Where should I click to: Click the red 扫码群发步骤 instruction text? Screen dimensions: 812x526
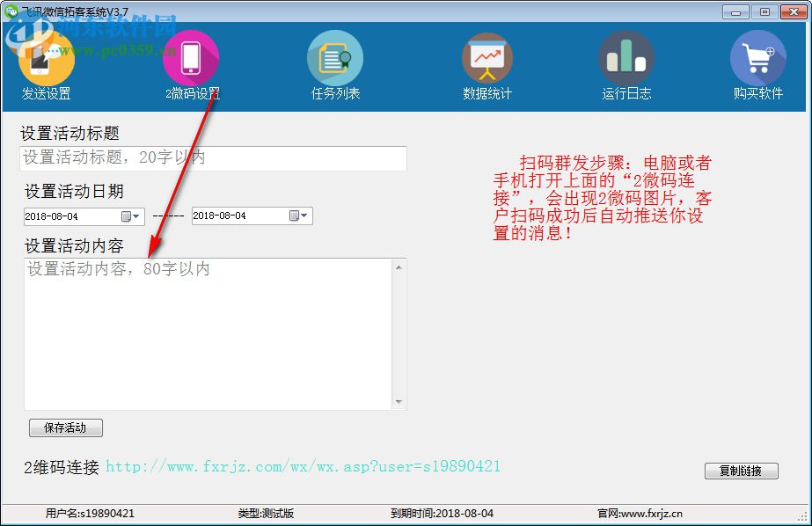(x=603, y=198)
